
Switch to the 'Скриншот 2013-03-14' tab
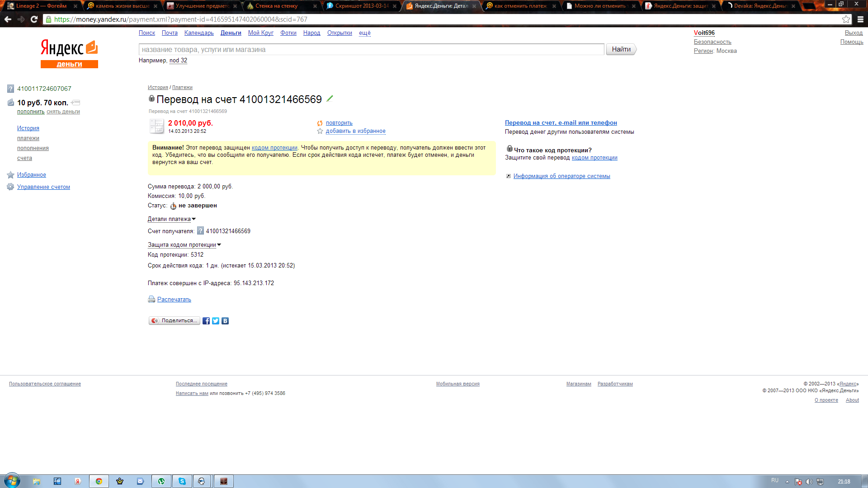(361, 6)
